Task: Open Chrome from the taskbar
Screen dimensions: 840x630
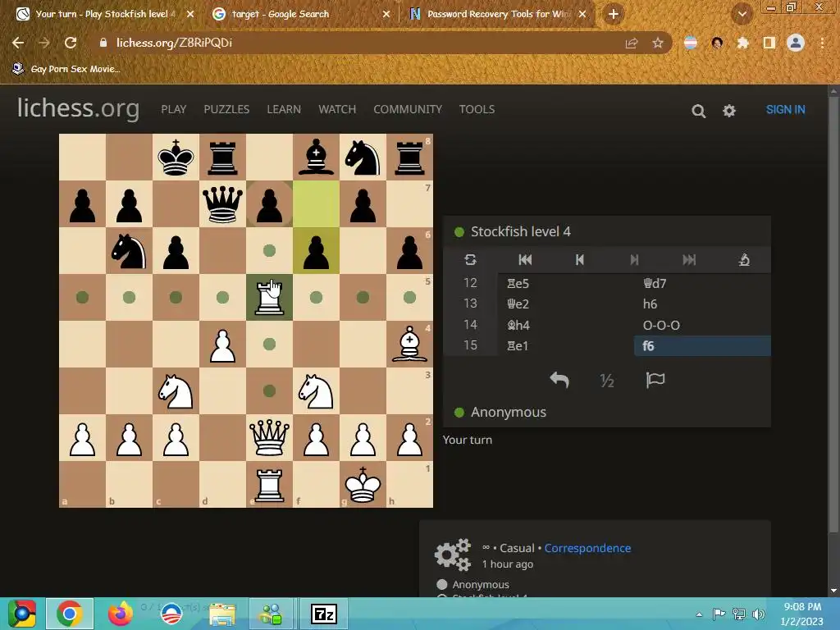Action: pos(69,614)
